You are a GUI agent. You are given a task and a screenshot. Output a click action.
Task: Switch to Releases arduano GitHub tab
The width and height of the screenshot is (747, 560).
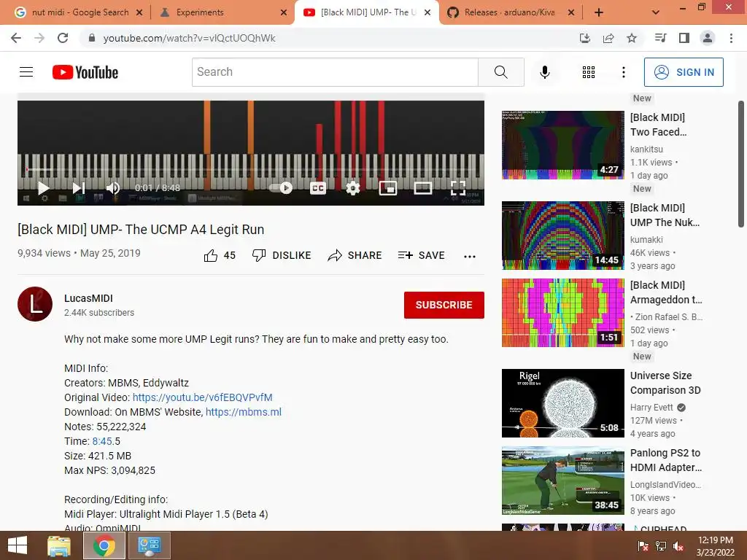click(x=509, y=12)
